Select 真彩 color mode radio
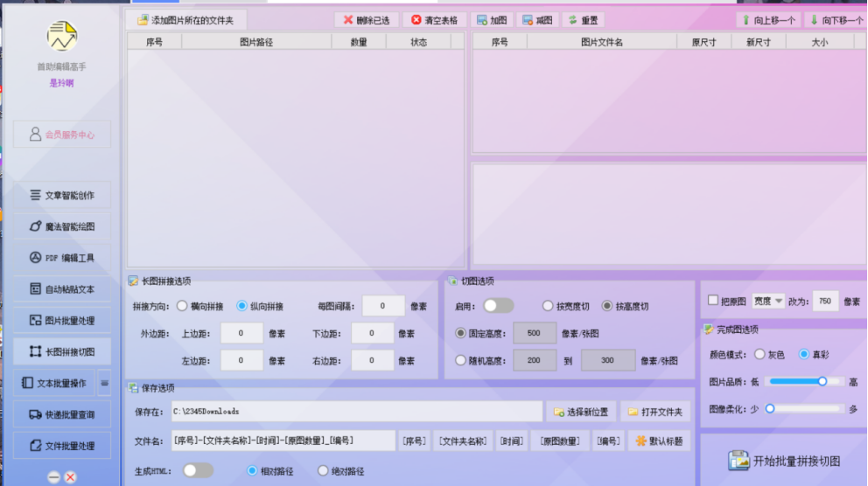This screenshot has width=868, height=486. coord(804,354)
